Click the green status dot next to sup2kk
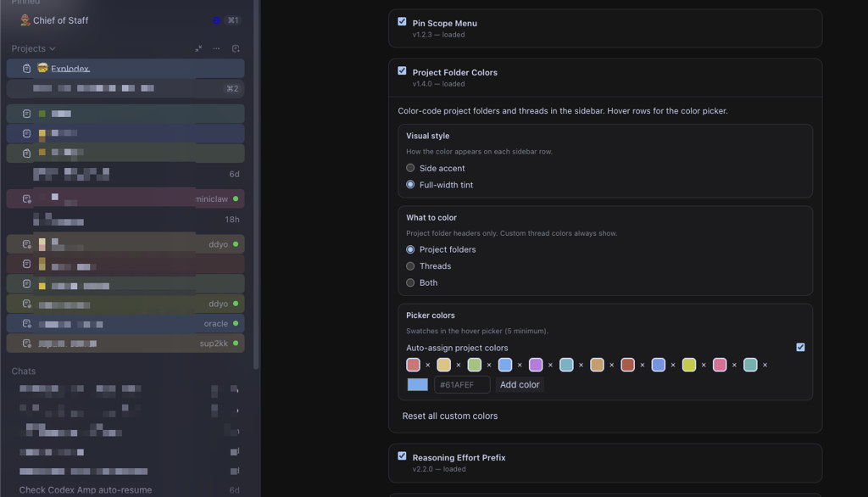Screen dimensions: 868x497 [236, 343]
